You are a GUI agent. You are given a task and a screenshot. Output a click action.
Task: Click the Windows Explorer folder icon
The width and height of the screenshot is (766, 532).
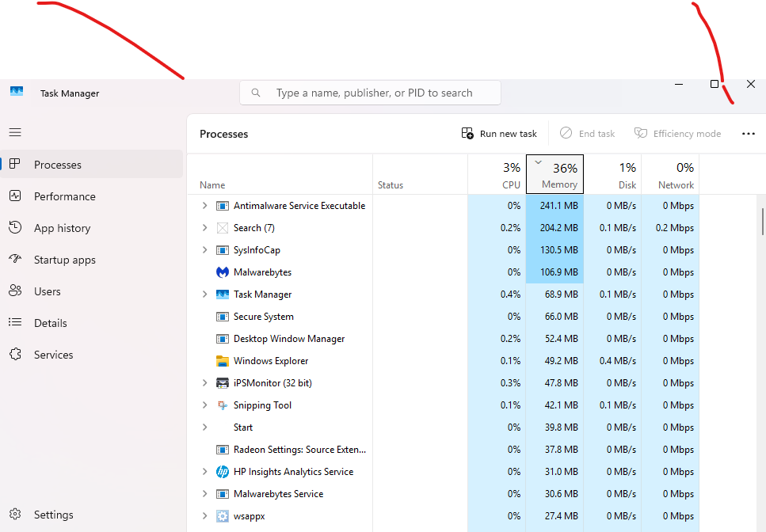[x=223, y=361]
